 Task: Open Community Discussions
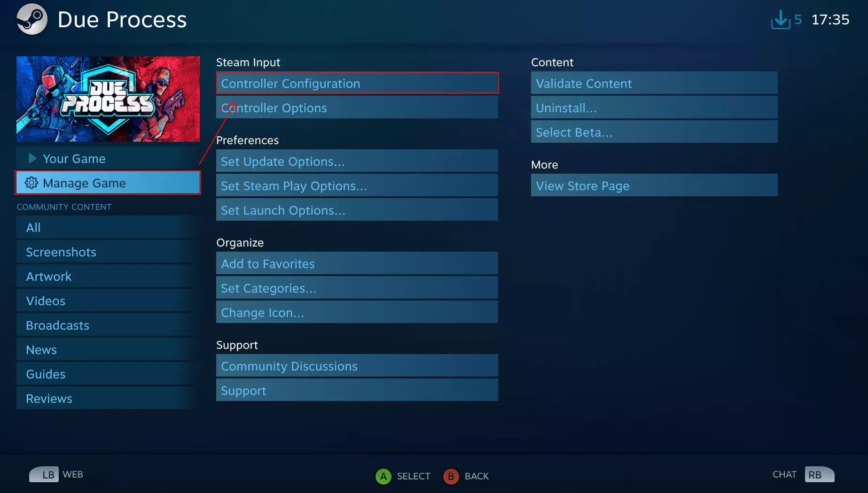(x=357, y=366)
